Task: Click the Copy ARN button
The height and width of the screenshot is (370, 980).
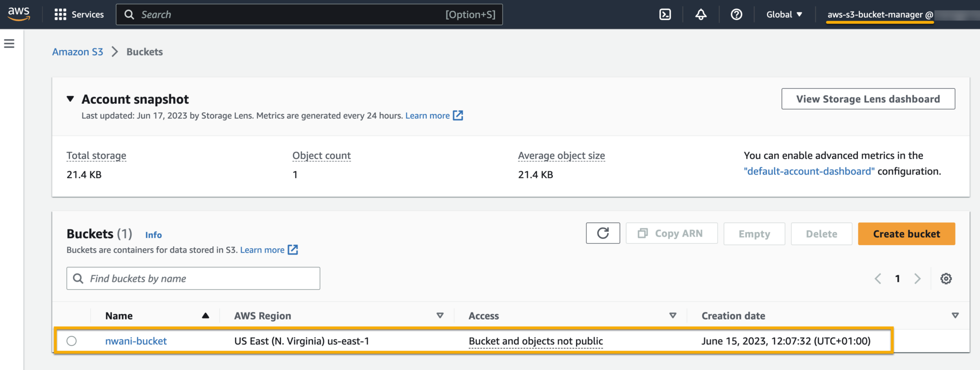Action: pyautogui.click(x=671, y=233)
